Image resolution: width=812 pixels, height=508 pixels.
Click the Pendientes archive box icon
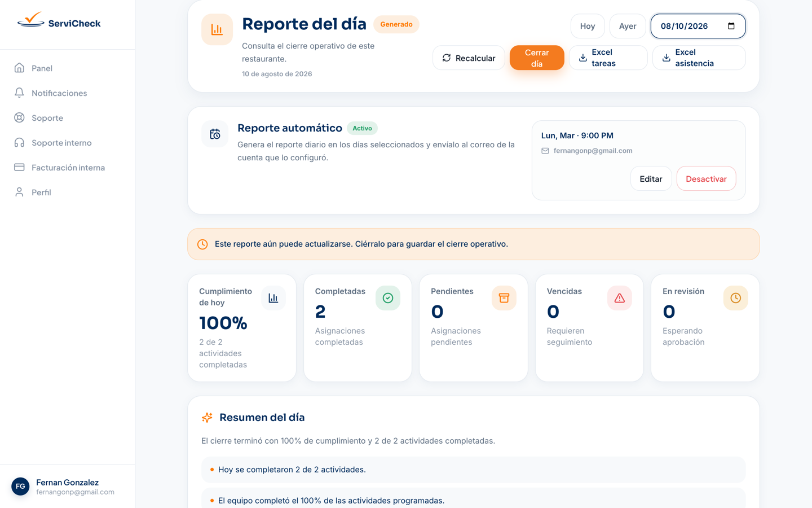coord(504,298)
